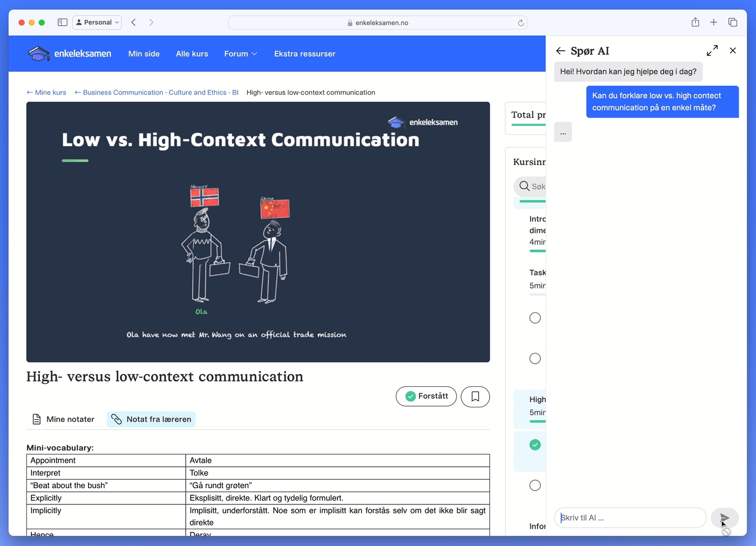Expand the Spør AI panel to fullscreen
The image size is (756, 546).
tap(712, 51)
